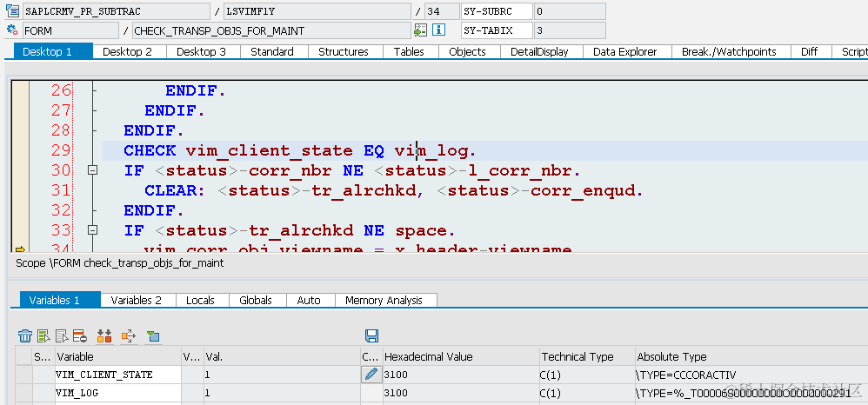Viewport: 868px width, 405px height.
Task: Click the yellow current line arrow marker
Action: click(21, 249)
